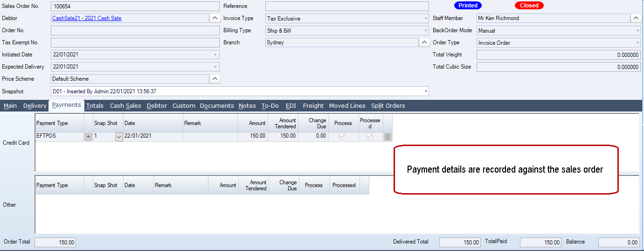Select the EFTPOS row Amount cell
The height and width of the screenshot is (251, 644).
pos(252,137)
